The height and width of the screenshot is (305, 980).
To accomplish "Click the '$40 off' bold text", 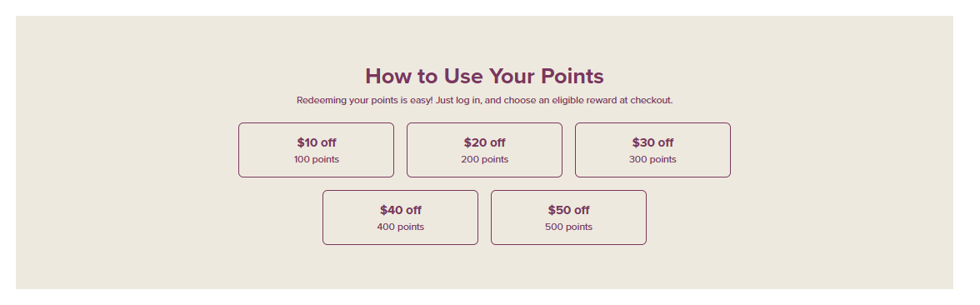I will click(401, 210).
